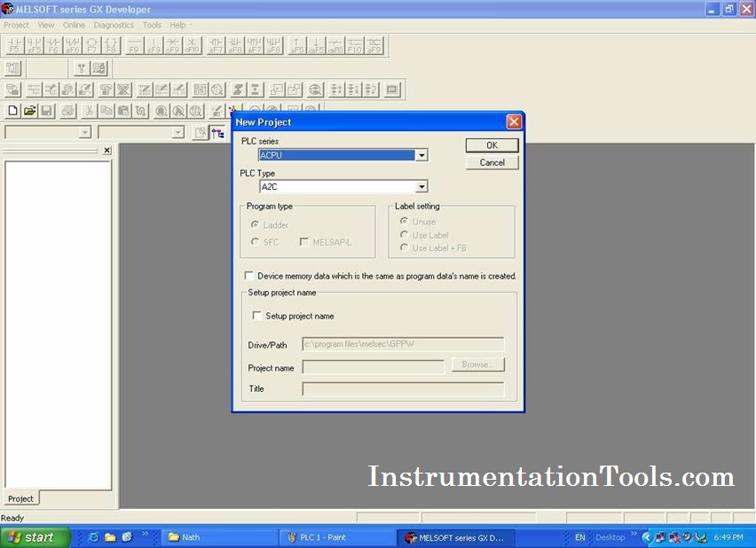Select the Ladder program type radio button
This screenshot has width=756, height=548.
(x=255, y=224)
